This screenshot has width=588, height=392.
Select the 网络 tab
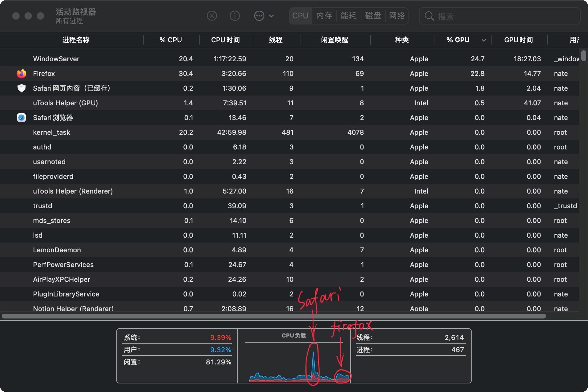pyautogui.click(x=397, y=16)
